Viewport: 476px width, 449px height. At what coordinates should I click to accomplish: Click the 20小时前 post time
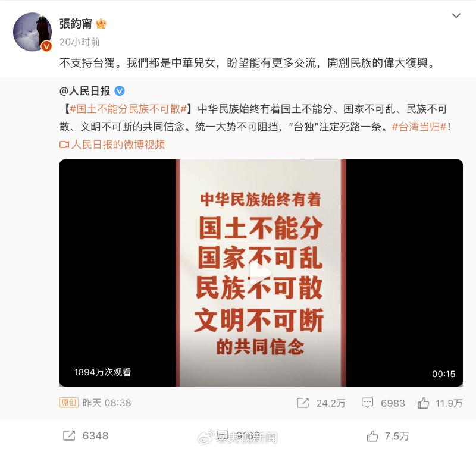pos(80,42)
